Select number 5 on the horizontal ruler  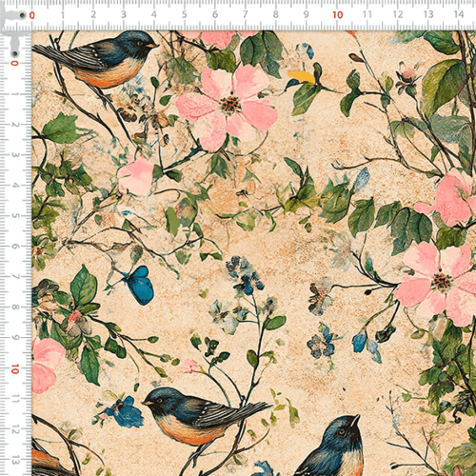185,14
